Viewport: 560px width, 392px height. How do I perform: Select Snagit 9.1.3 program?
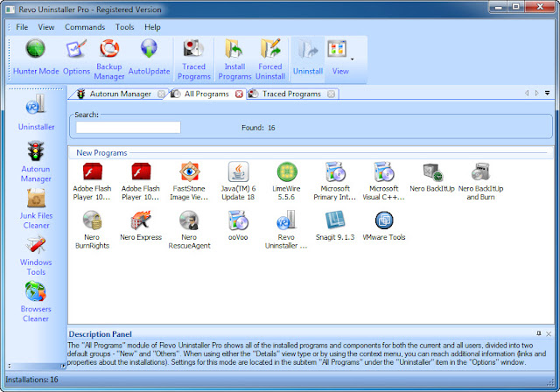[335, 226]
